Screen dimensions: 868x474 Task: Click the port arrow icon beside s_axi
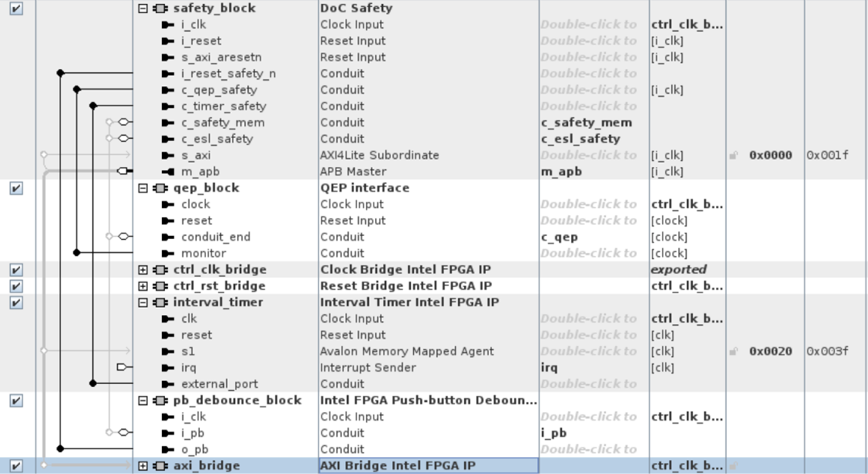(167, 155)
